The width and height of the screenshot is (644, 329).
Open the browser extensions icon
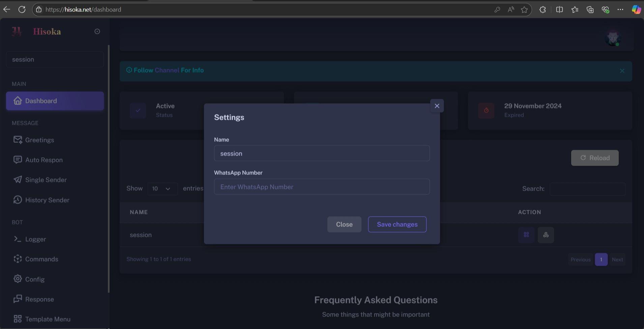(x=543, y=9)
